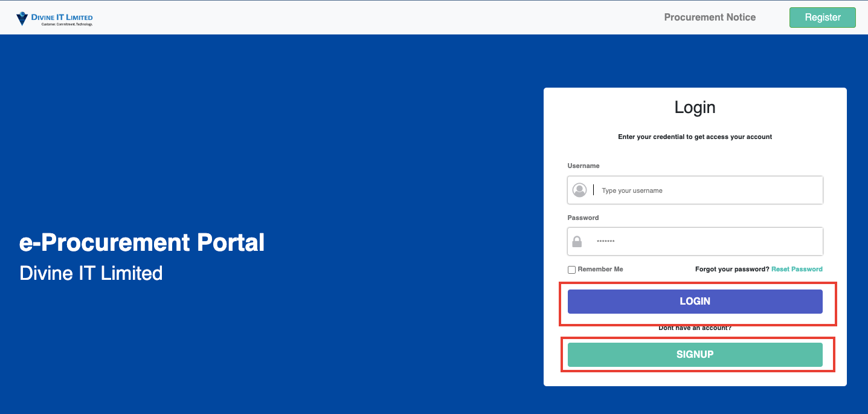Click the 'Login' heading text
The image size is (868, 414).
tap(695, 108)
